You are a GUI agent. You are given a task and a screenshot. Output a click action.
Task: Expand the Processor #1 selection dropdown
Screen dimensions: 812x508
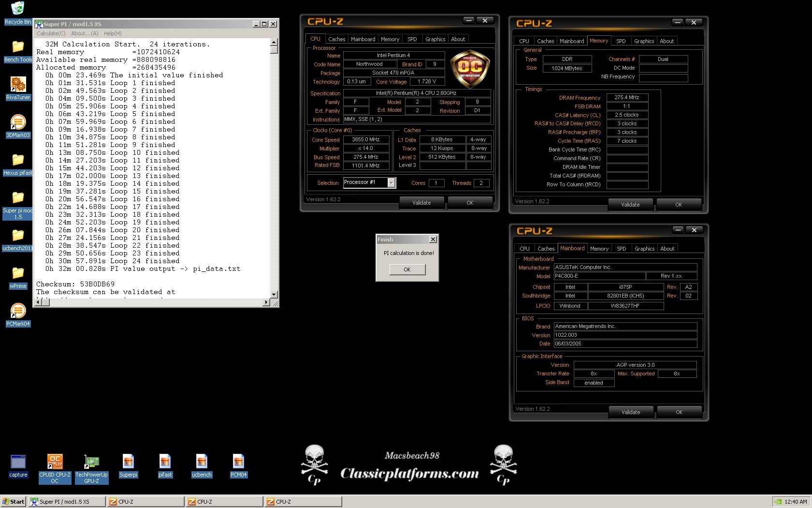click(x=391, y=183)
